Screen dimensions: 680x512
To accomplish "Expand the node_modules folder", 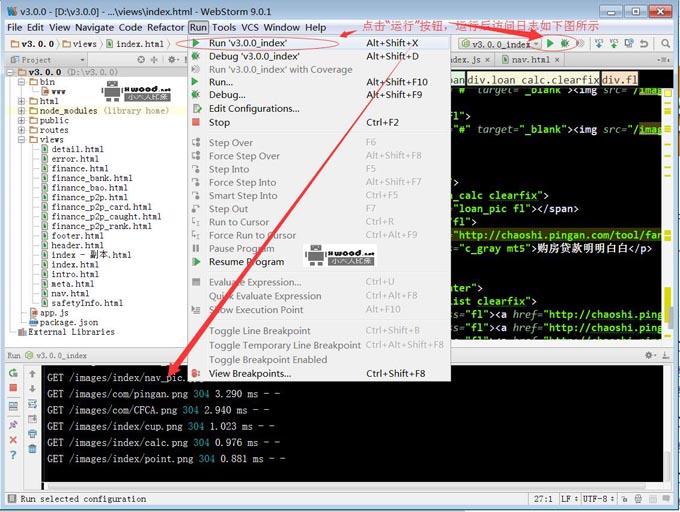I will point(21,111).
